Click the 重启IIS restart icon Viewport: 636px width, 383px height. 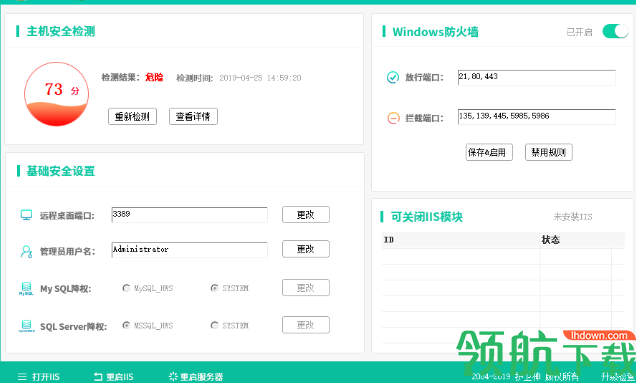click(x=98, y=377)
